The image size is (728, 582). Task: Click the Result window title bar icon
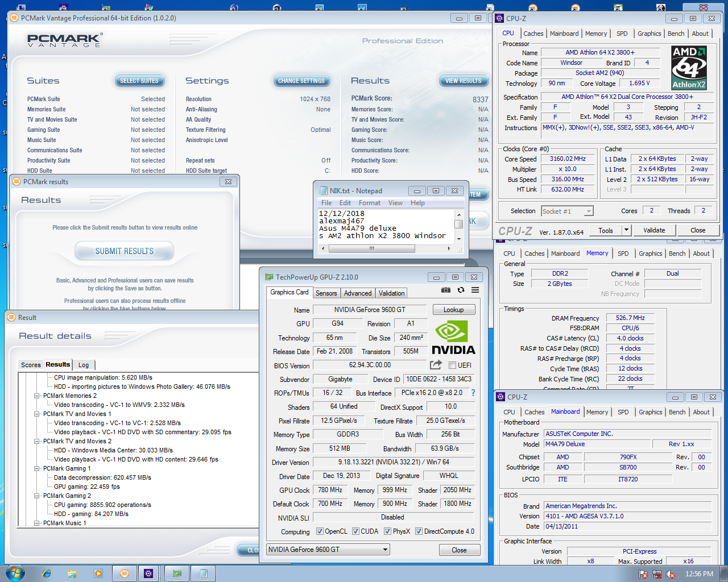pyautogui.click(x=12, y=317)
